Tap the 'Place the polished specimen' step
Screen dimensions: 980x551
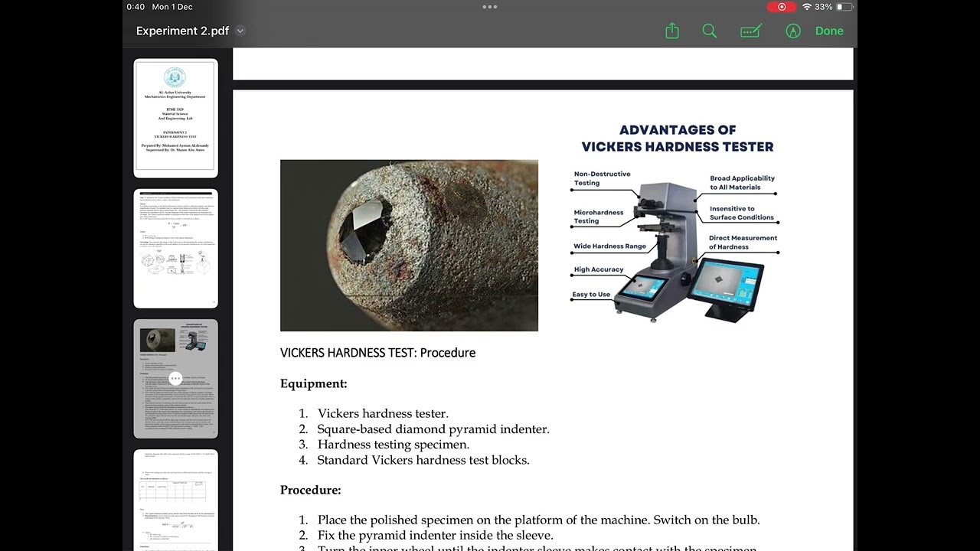[538, 520]
